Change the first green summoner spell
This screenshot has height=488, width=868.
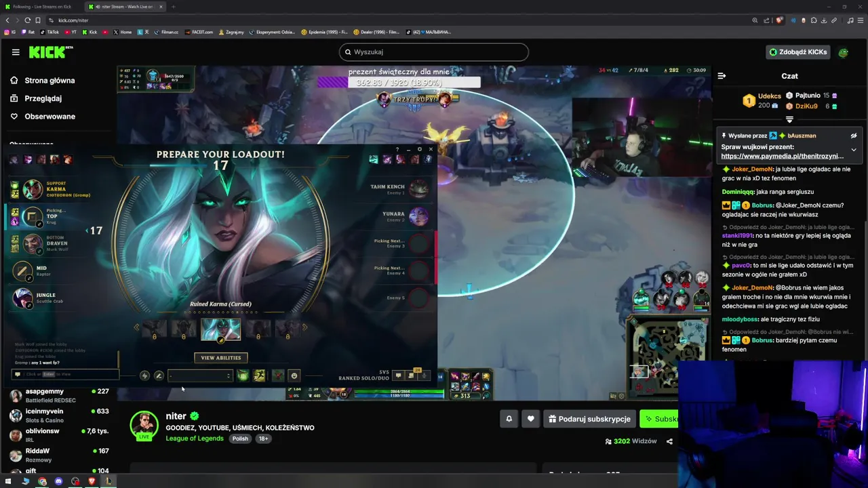coord(243,375)
